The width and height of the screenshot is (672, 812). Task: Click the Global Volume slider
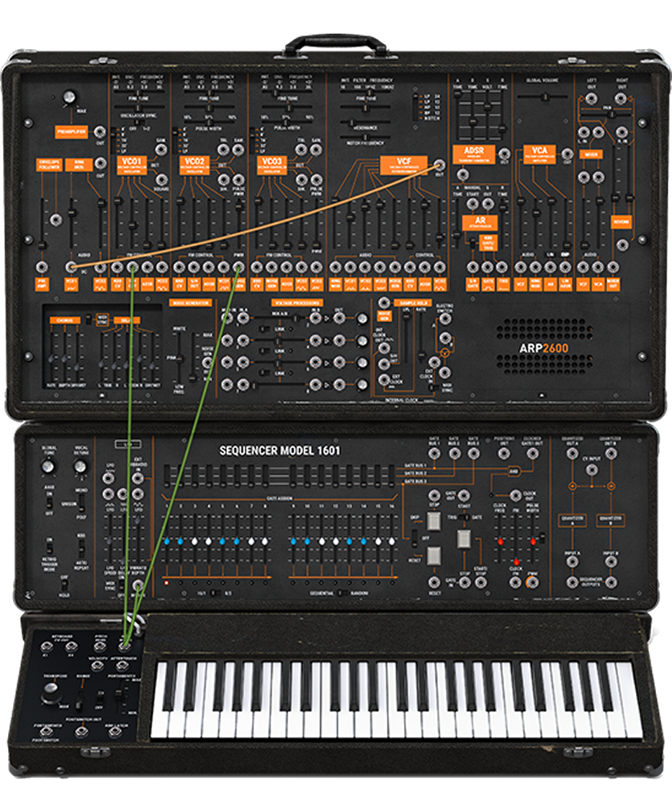point(542,97)
